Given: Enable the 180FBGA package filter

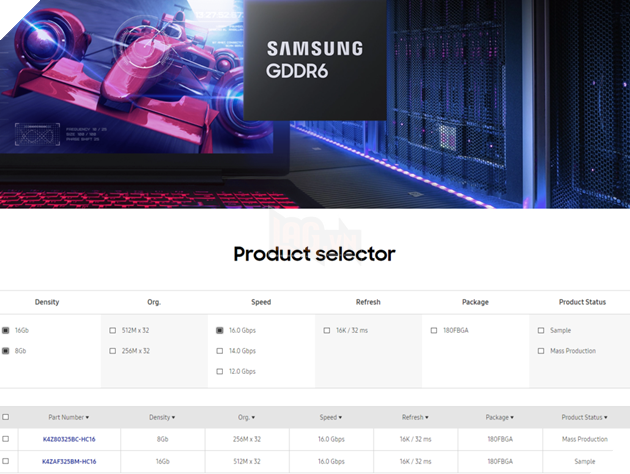Looking at the screenshot, I should pos(433,330).
